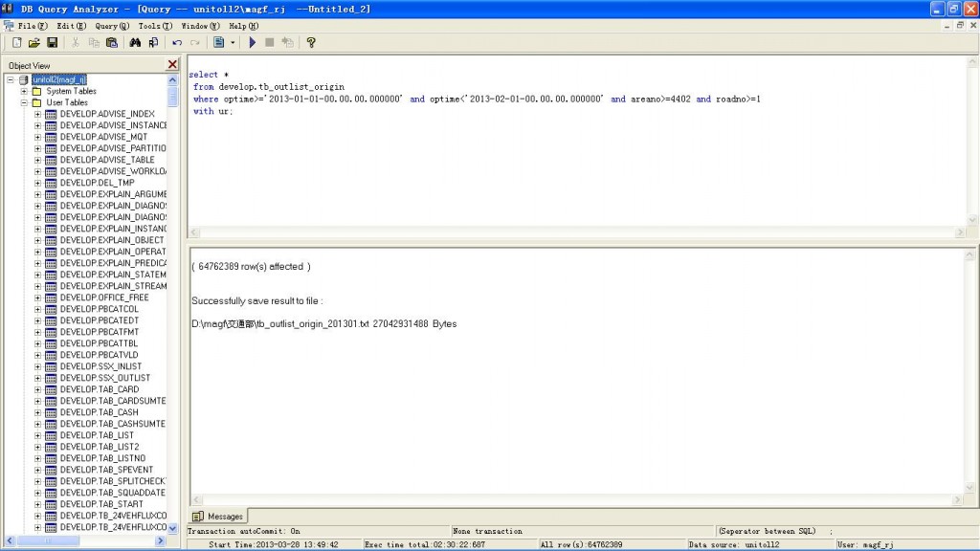The height and width of the screenshot is (551, 980).
Task: Click the '64762389 row(s) affected' message
Action: [252, 267]
